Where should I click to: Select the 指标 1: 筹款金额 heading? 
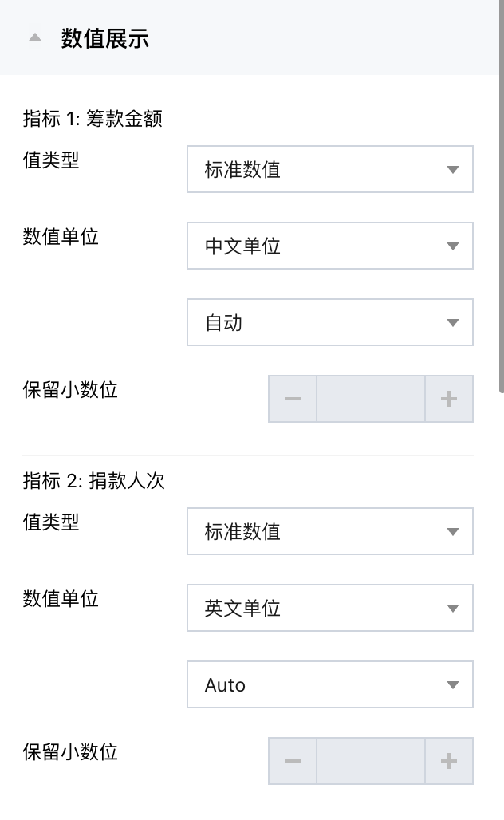coord(93,117)
